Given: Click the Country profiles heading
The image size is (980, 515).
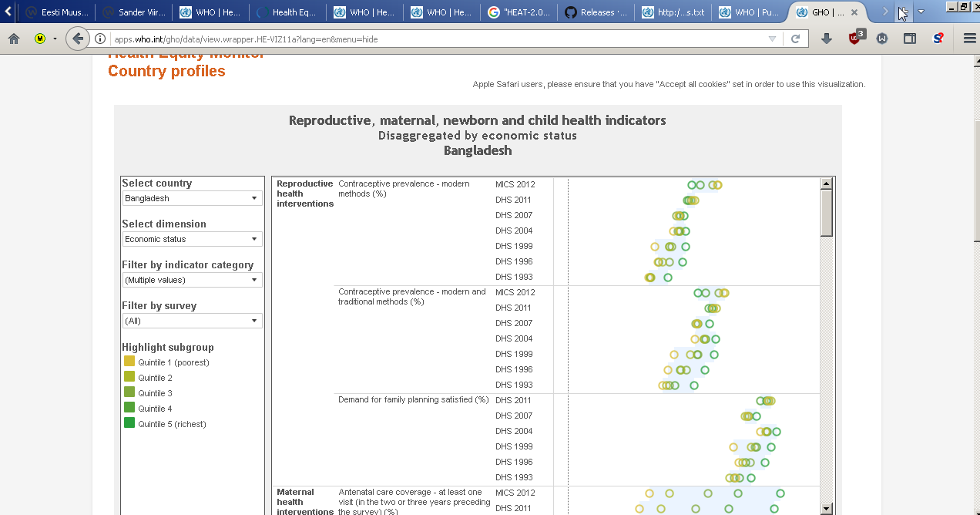Looking at the screenshot, I should pos(166,71).
